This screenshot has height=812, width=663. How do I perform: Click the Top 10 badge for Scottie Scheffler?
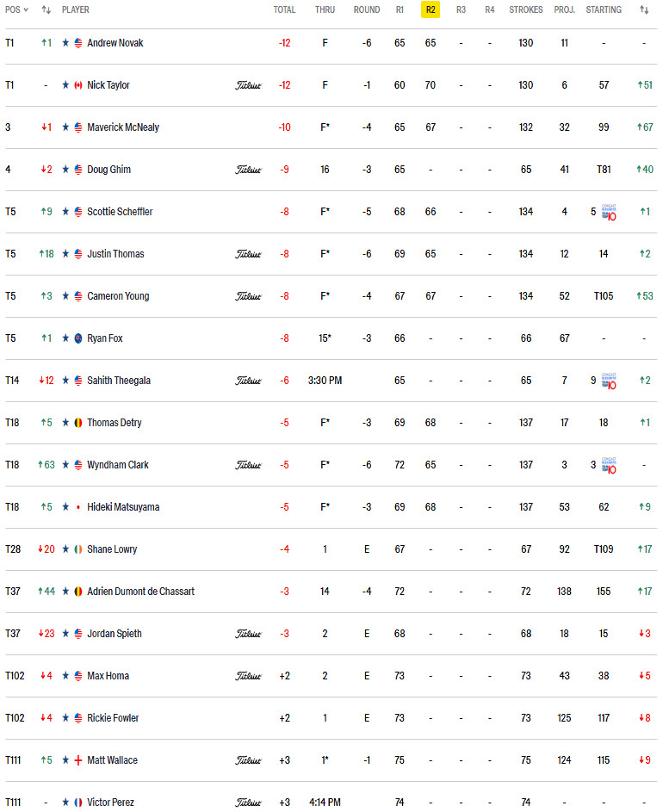tap(609, 213)
